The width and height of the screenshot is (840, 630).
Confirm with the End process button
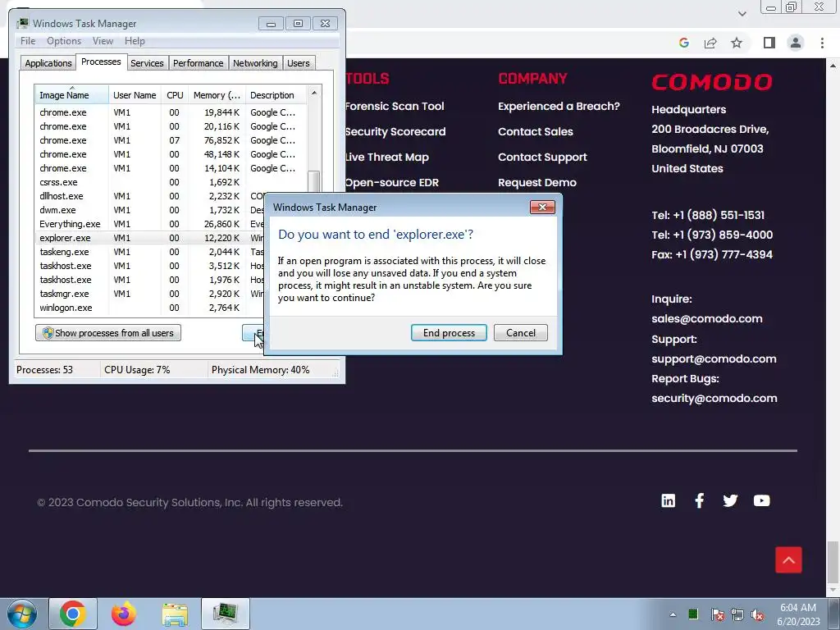point(449,333)
